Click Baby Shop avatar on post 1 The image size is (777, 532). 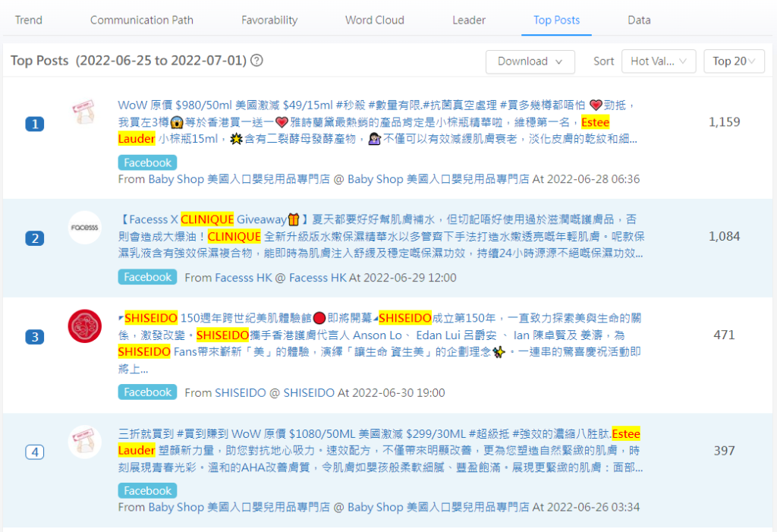84,112
